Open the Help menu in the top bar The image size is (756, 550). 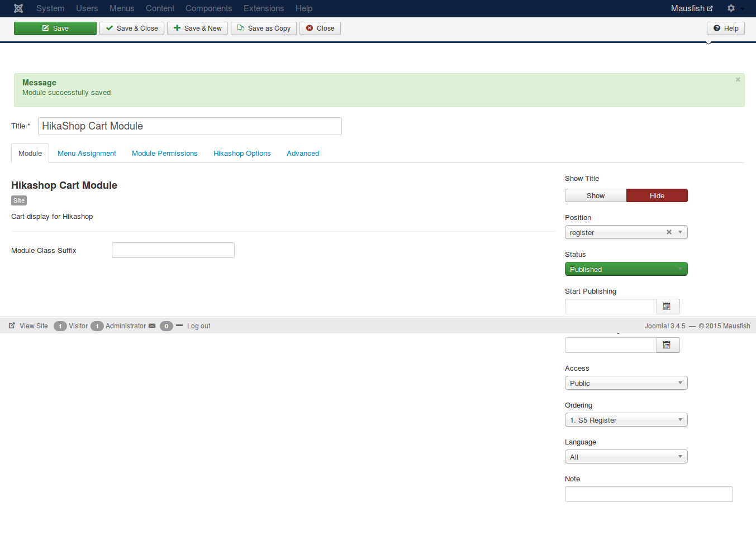click(x=304, y=8)
